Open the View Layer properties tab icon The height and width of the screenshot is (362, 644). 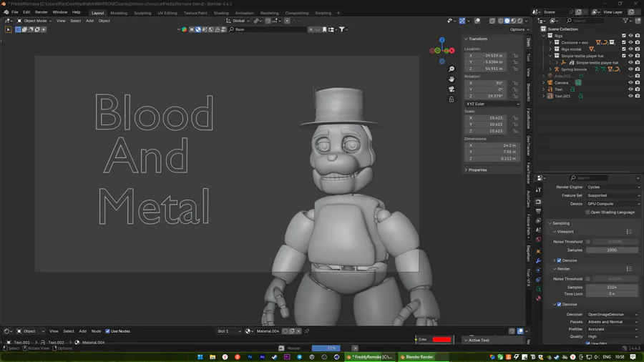pos(538,220)
